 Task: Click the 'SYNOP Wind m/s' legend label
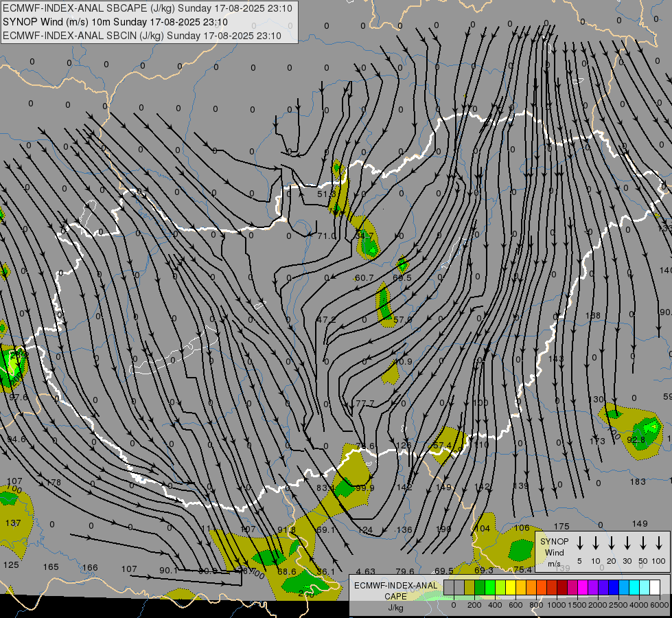(554, 552)
